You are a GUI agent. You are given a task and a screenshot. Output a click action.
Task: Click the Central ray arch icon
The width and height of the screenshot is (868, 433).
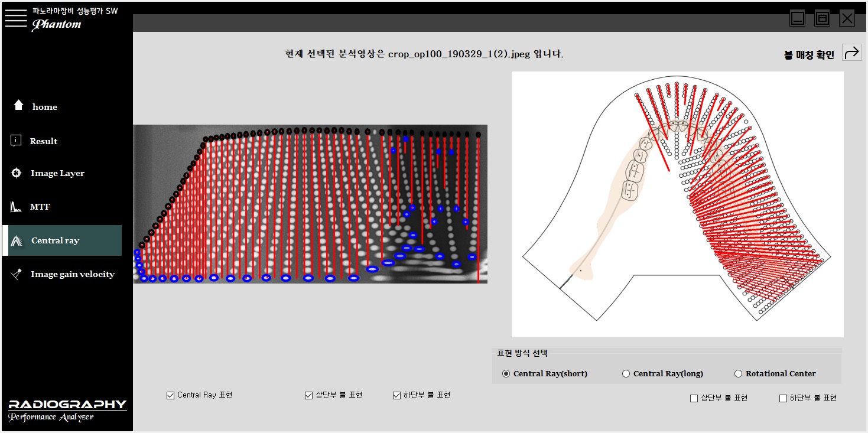17,240
